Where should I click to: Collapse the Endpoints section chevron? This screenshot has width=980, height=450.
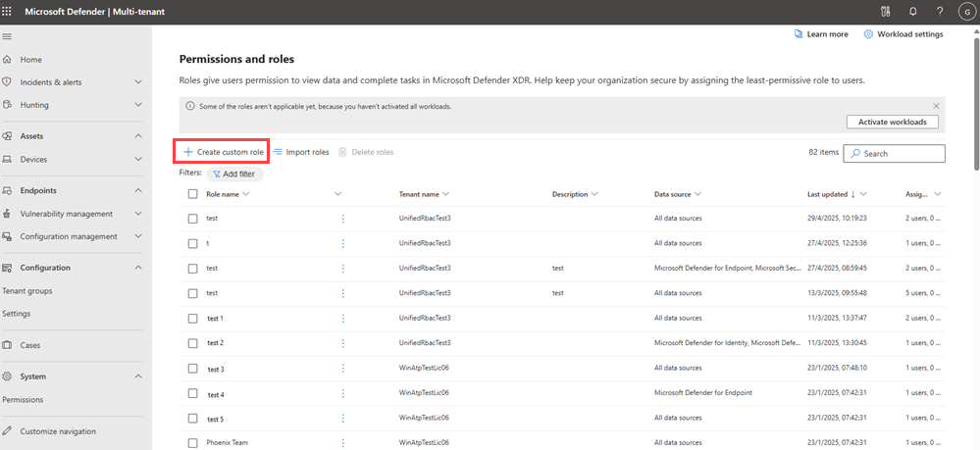pyautogui.click(x=138, y=190)
